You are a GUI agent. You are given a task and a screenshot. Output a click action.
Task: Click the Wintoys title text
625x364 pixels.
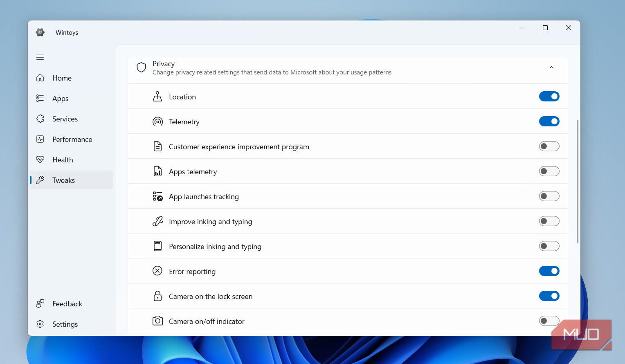tap(67, 33)
